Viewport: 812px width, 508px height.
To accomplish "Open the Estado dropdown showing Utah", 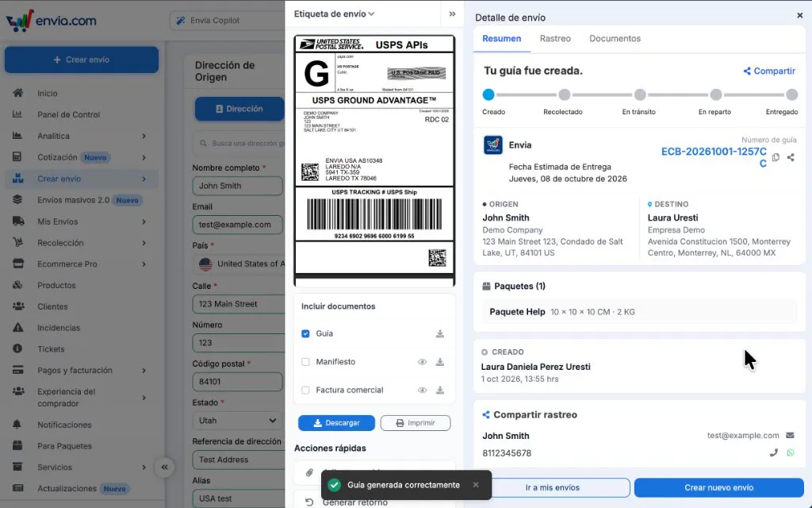I will pos(238,421).
